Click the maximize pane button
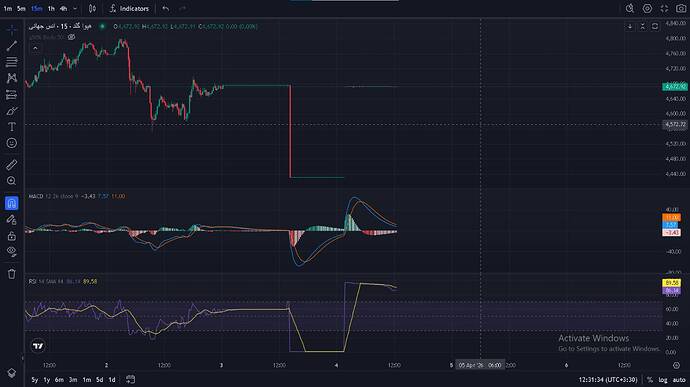The width and height of the screenshot is (690, 387). [655, 26]
